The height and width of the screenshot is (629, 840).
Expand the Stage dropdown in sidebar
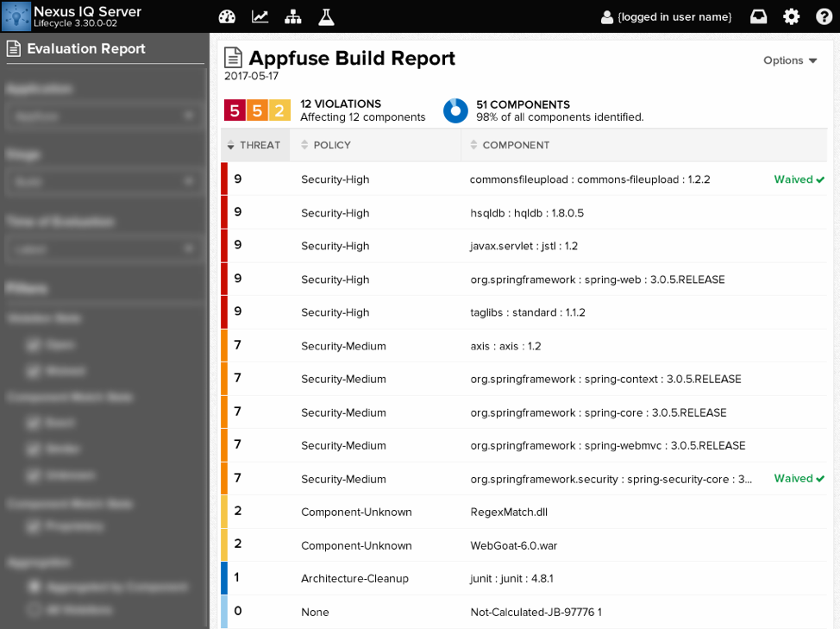point(104,182)
